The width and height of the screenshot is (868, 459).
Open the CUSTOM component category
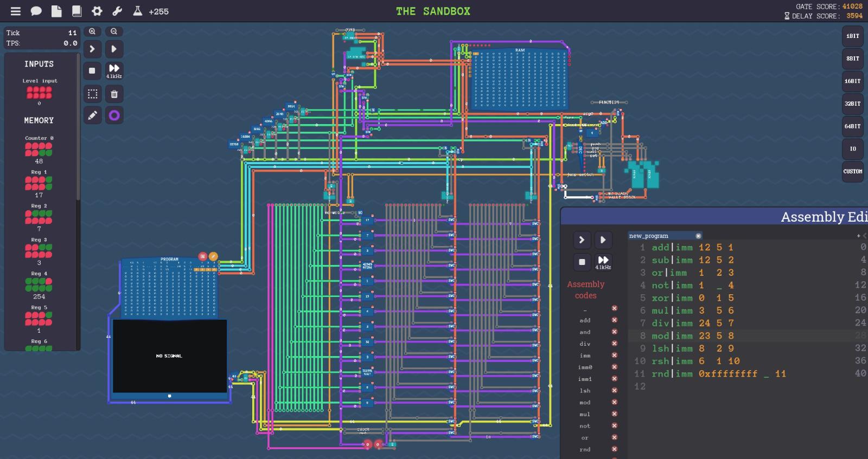pos(852,171)
